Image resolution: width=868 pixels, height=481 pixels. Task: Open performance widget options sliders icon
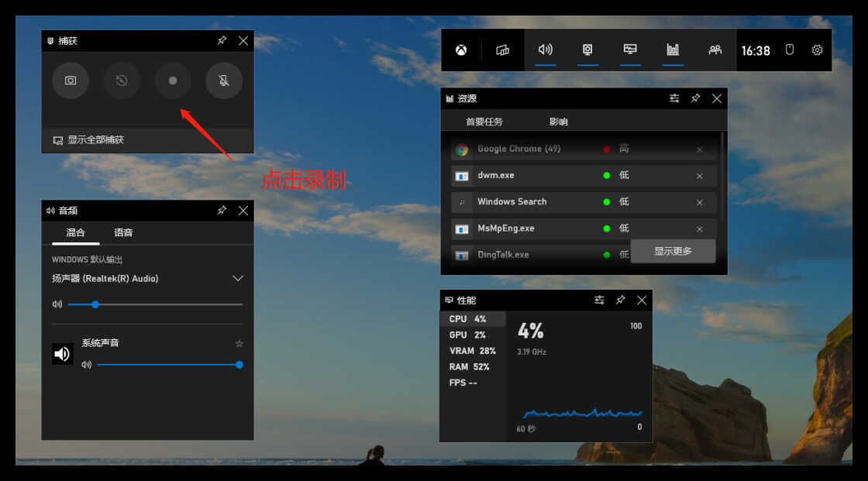(599, 300)
